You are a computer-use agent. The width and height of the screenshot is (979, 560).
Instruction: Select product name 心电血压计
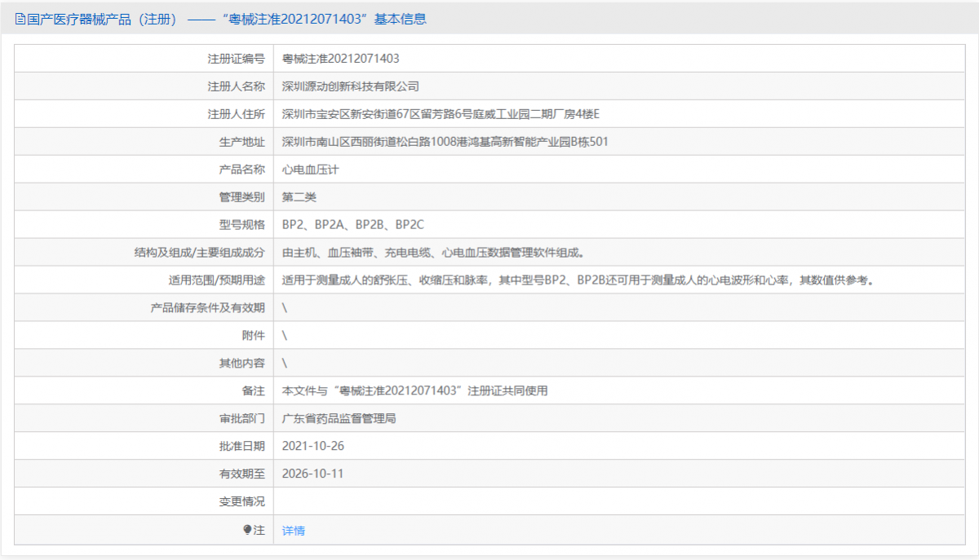[310, 170]
